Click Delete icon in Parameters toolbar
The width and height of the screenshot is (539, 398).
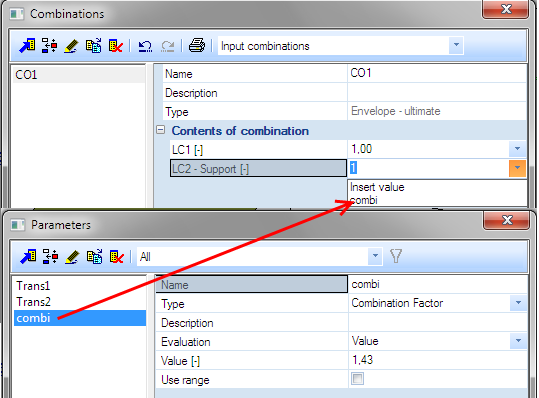tap(117, 257)
